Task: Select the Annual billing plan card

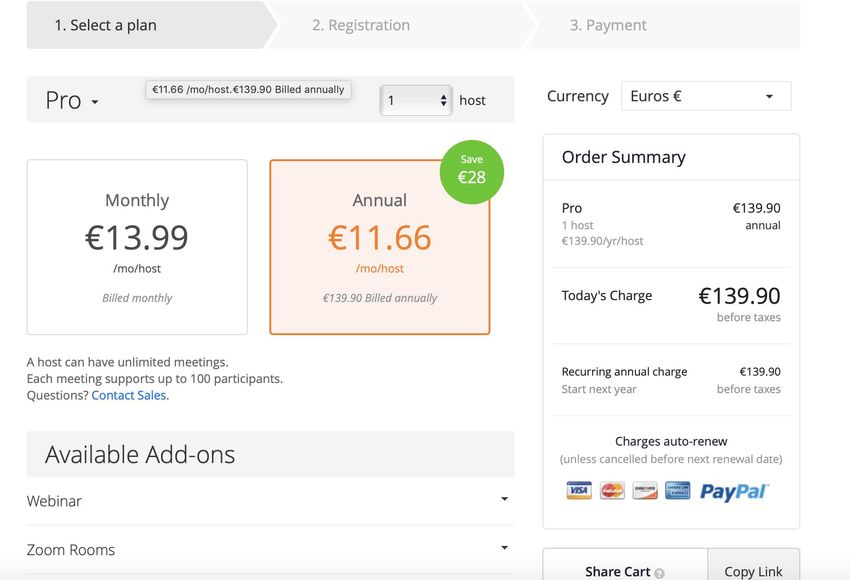Action: (379, 247)
